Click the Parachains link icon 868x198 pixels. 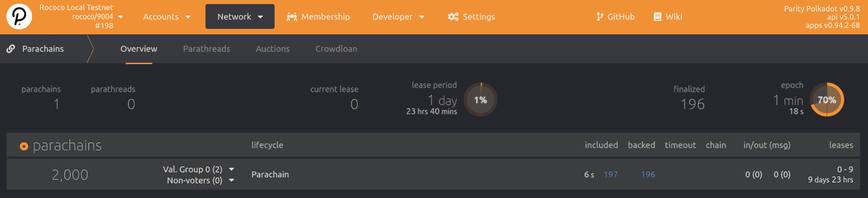11,49
